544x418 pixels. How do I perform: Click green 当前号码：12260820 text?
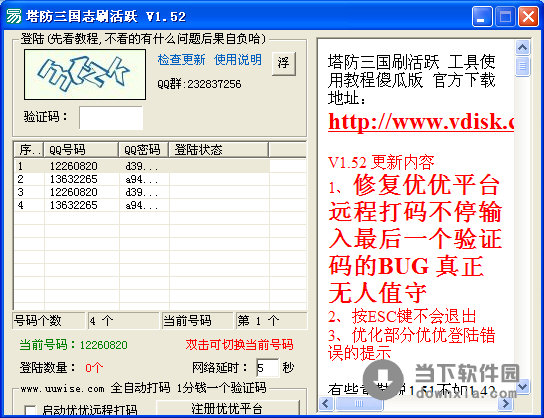click(x=74, y=345)
